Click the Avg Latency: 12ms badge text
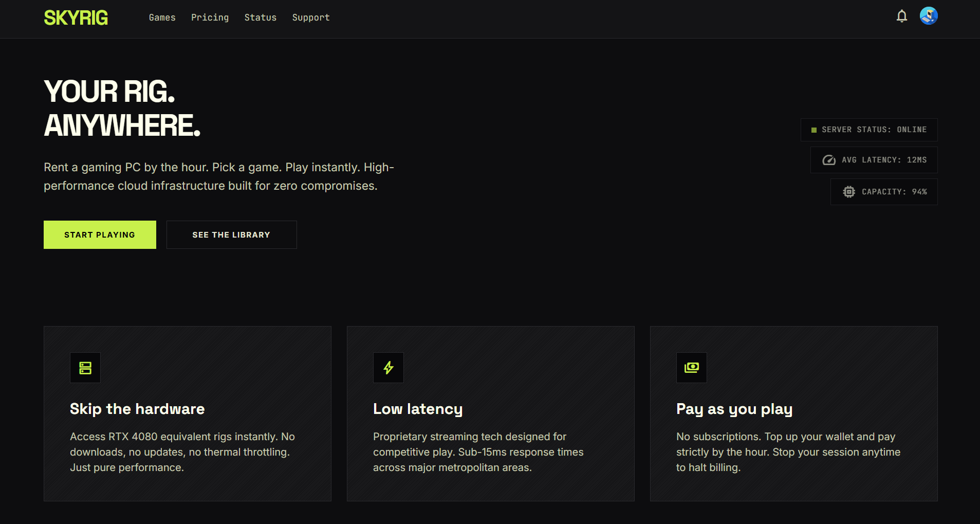This screenshot has width=980, height=524. click(884, 160)
